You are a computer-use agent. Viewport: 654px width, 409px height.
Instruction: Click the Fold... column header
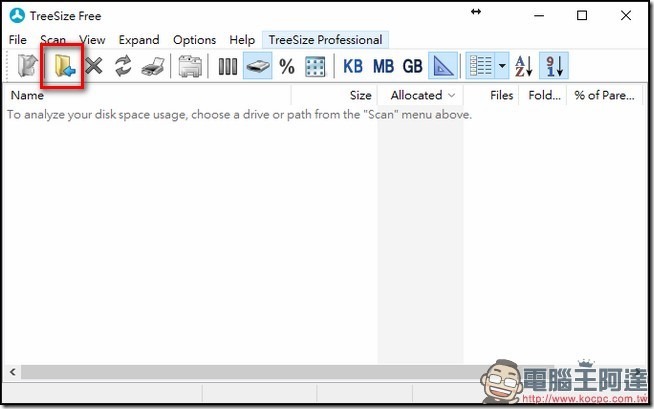coord(544,95)
